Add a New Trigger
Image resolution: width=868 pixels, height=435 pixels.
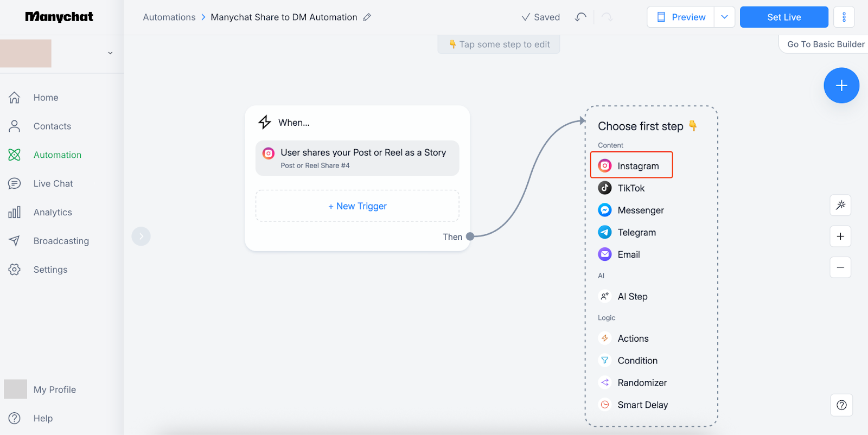pyautogui.click(x=358, y=206)
